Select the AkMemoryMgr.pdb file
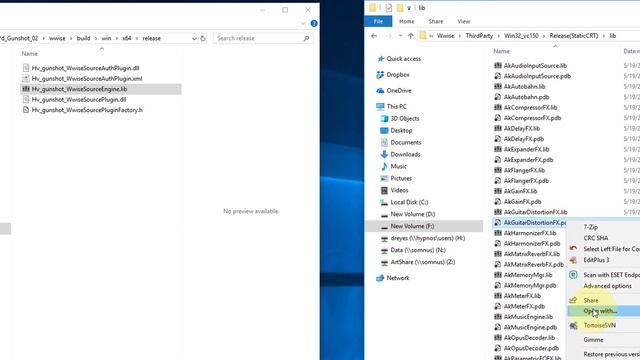Viewport: 640px width, 360px height. pyautogui.click(x=529, y=286)
